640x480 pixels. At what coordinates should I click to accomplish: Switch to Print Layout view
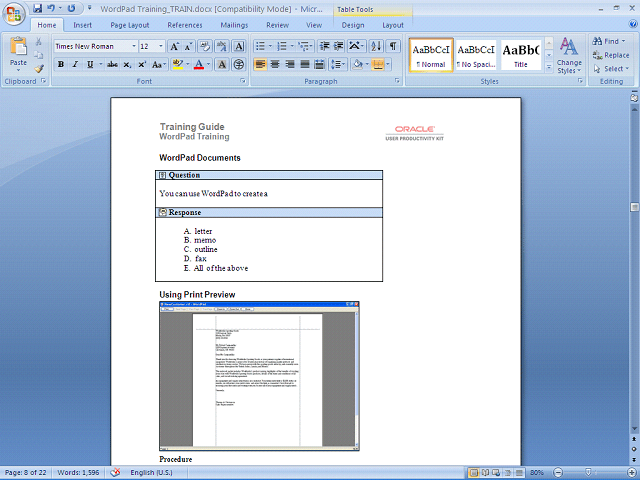(x=474, y=473)
